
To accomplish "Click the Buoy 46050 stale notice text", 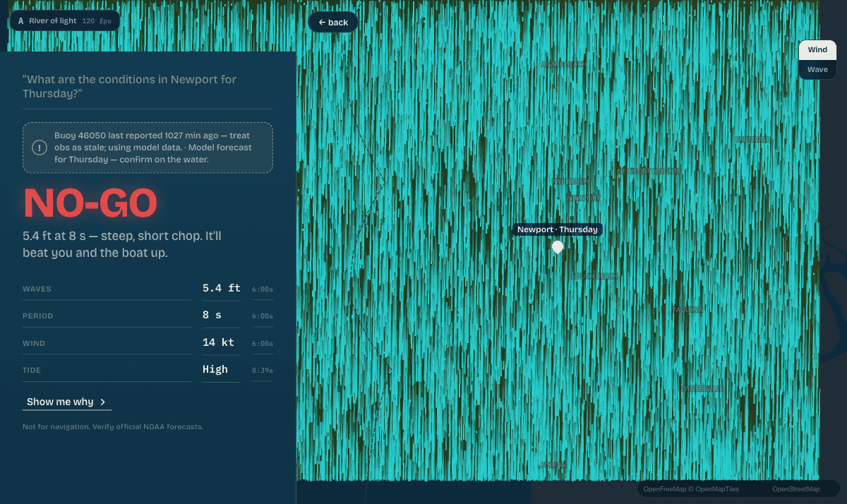I will click(153, 148).
